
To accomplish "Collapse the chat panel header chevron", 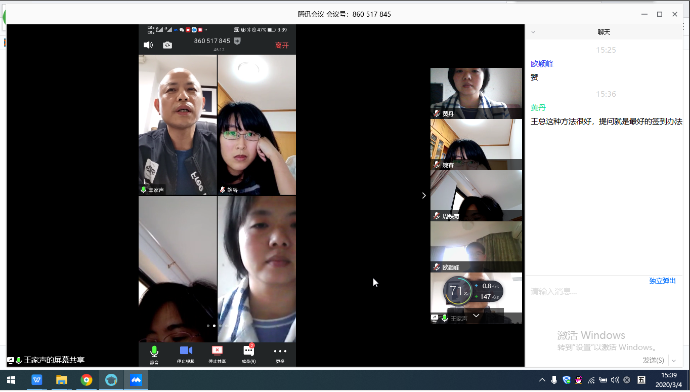I will coord(533,32).
